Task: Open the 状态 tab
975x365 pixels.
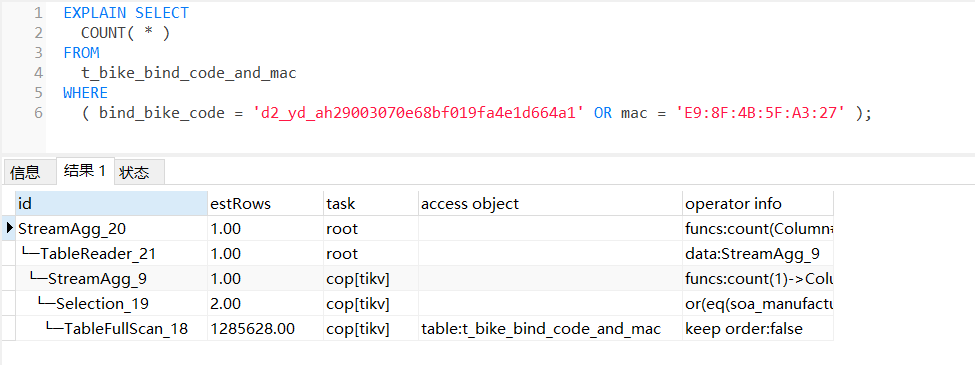Action: tap(139, 172)
